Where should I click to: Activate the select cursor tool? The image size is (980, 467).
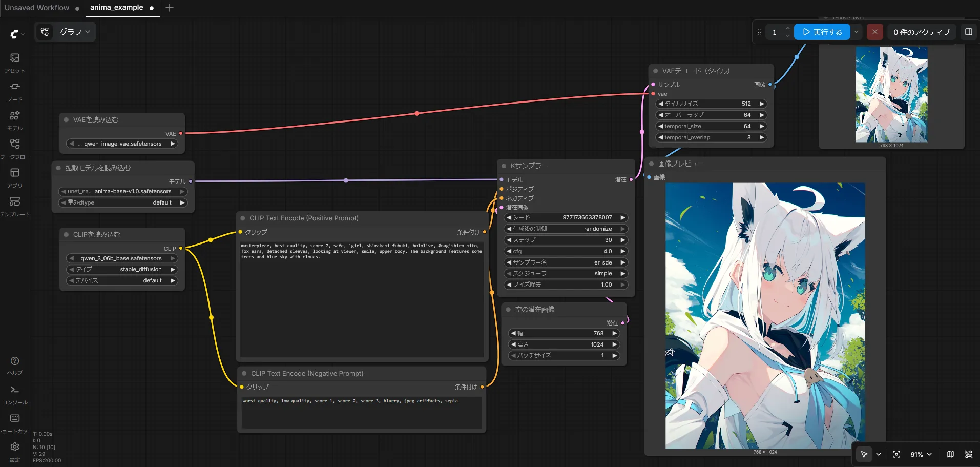864,454
